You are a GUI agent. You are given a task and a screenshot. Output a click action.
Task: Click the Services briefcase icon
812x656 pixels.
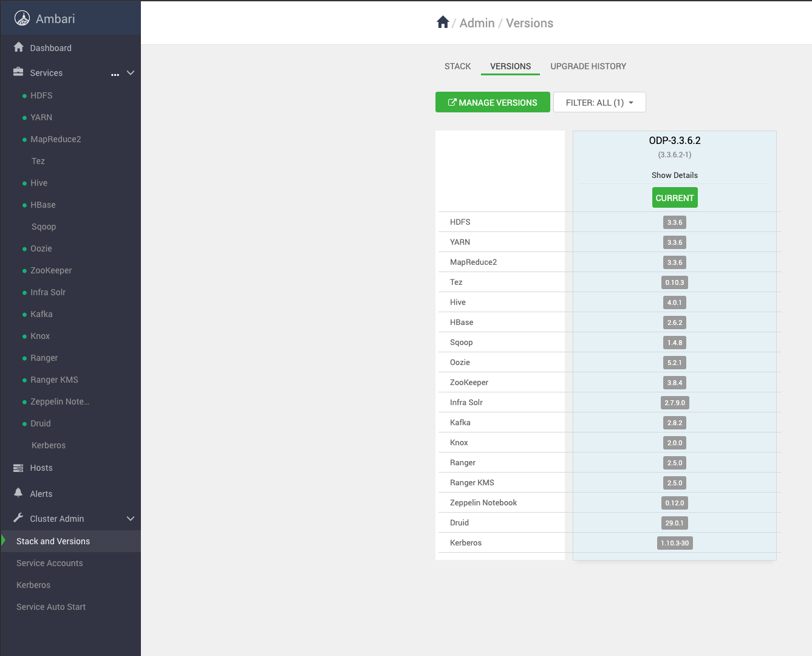click(x=18, y=72)
